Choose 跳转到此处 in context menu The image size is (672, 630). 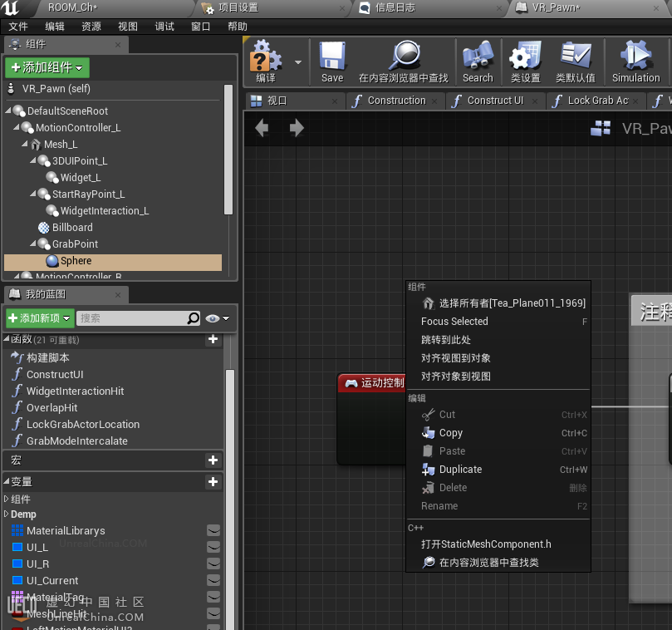pos(498,340)
